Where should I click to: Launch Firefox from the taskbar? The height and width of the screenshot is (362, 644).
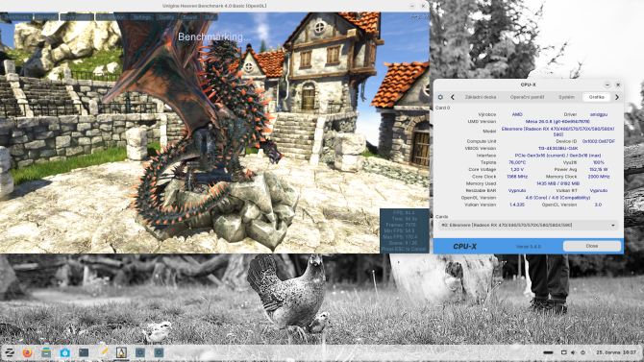(x=28, y=352)
